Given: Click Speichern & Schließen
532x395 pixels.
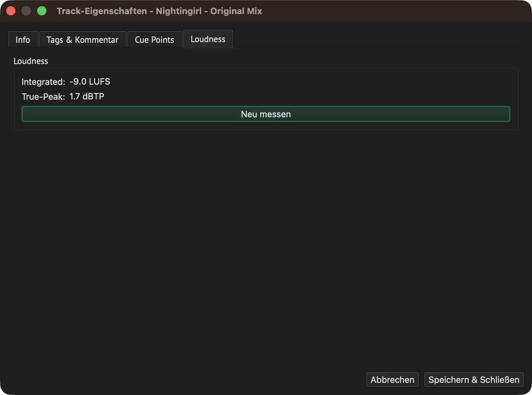Looking at the screenshot, I should (x=474, y=379).
